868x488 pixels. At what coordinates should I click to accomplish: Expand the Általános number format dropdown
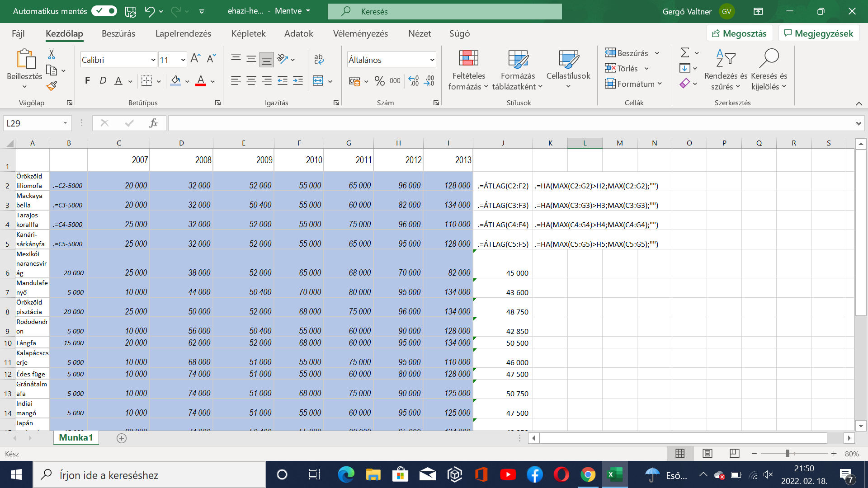[x=432, y=60]
